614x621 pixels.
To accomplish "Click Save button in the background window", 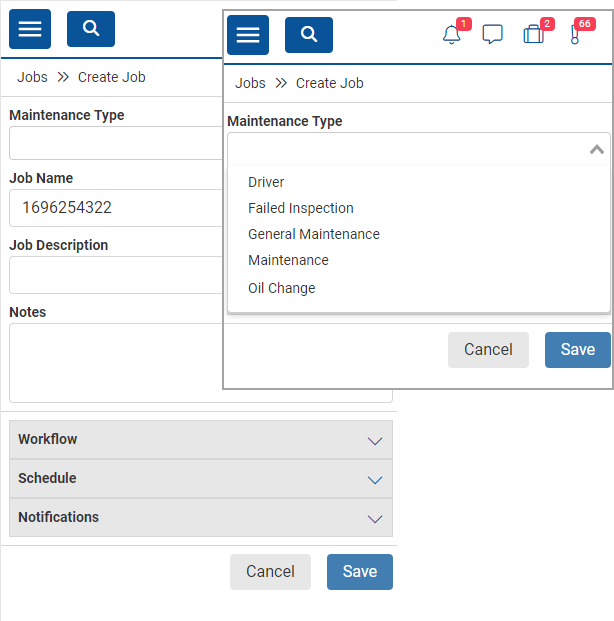I will point(360,571).
